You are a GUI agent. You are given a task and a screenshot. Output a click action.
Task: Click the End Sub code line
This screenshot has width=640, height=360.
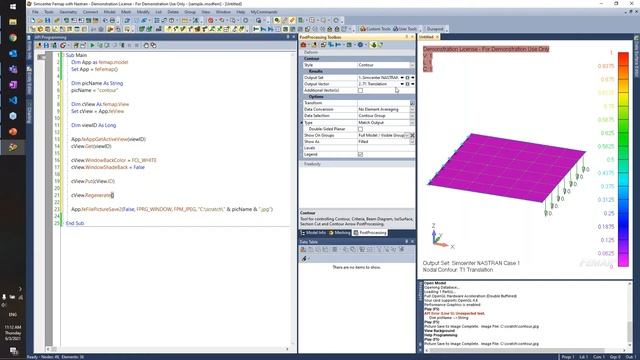(75, 223)
